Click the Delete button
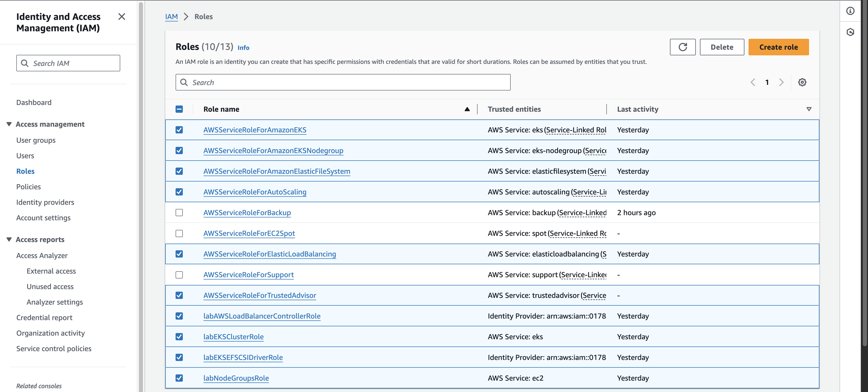Screen dimensions: 868x392 pyautogui.click(x=722, y=47)
